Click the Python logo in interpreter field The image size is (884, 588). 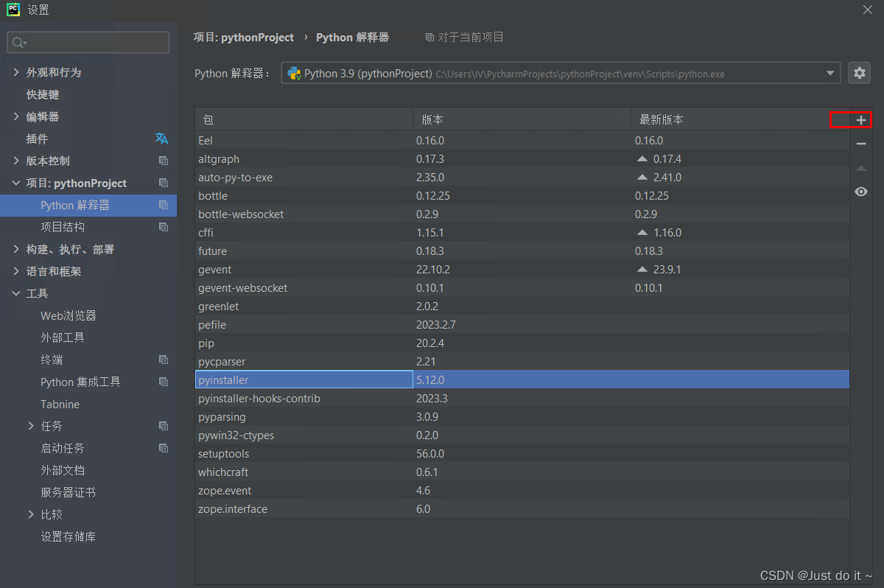294,73
